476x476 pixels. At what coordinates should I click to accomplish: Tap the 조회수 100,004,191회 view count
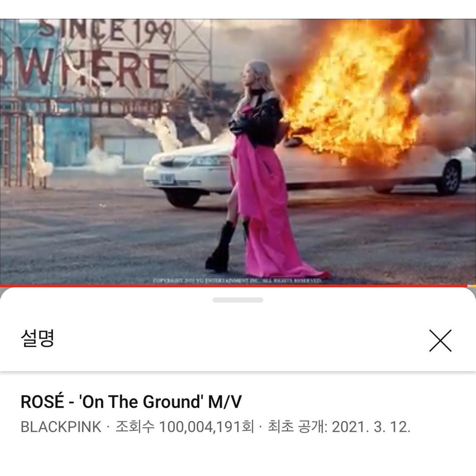(185, 427)
